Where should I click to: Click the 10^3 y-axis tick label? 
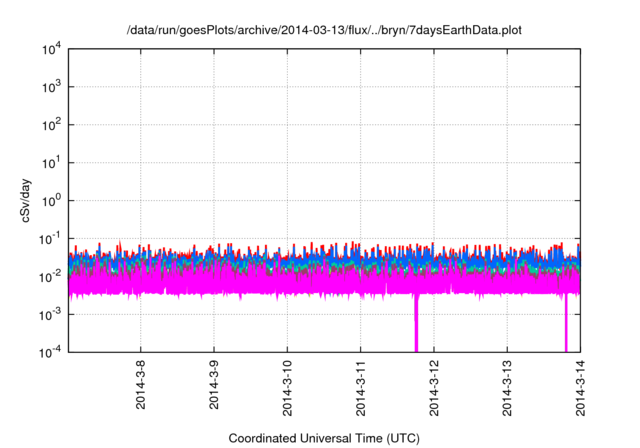click(51, 87)
